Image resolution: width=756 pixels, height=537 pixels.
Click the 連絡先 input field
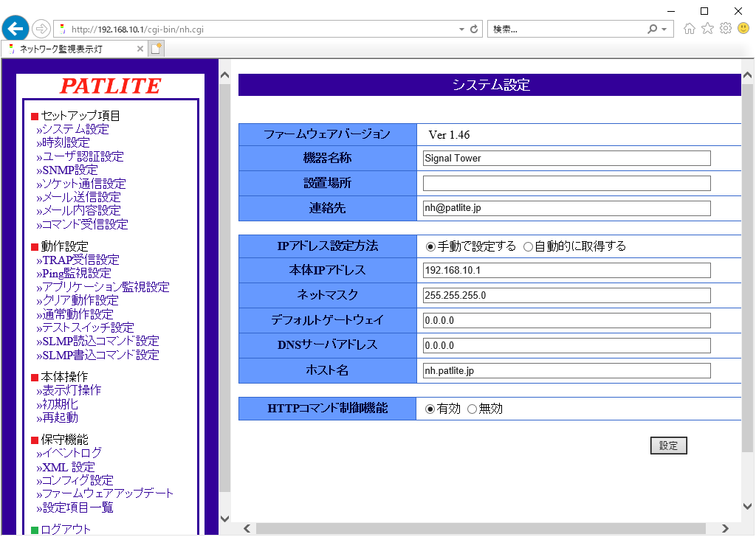click(566, 209)
